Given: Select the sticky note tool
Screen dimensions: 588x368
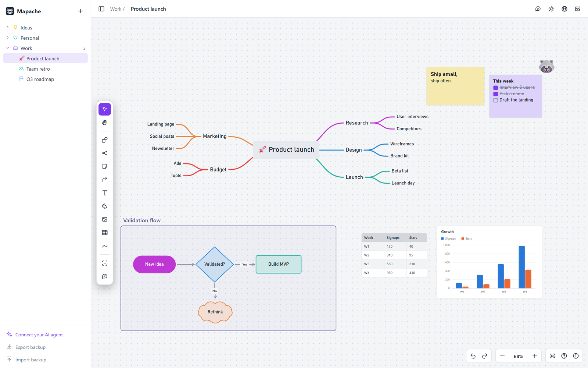Looking at the screenshot, I should [105, 166].
